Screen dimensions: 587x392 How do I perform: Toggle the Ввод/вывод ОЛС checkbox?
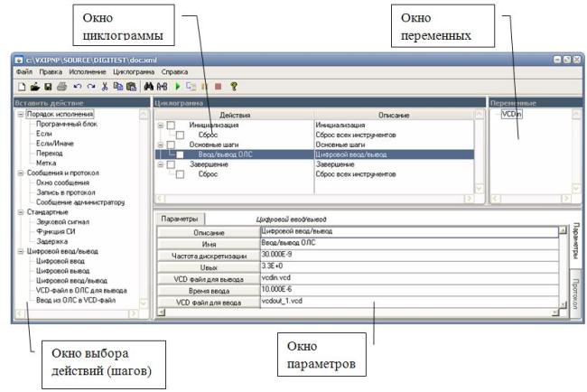[x=180, y=154]
